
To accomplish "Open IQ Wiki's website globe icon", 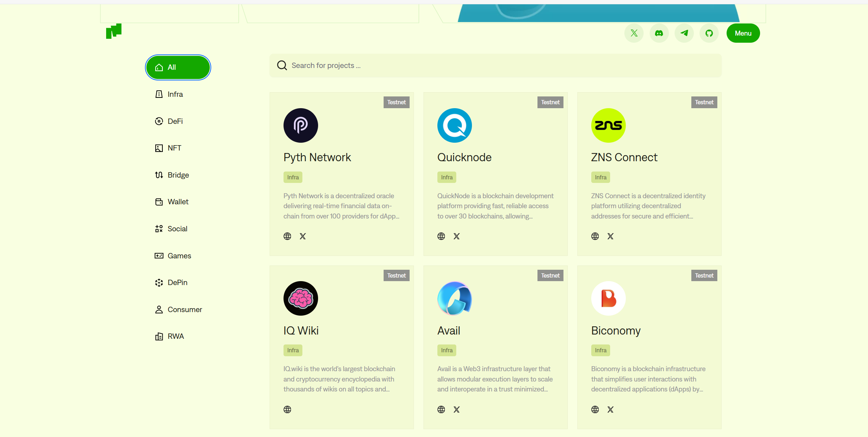I will [287, 410].
